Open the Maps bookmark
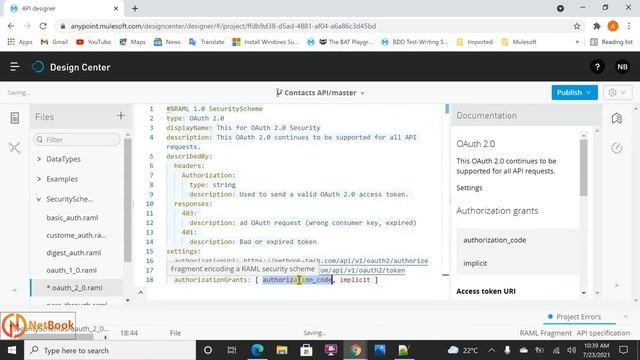640x360 pixels. tap(132, 42)
